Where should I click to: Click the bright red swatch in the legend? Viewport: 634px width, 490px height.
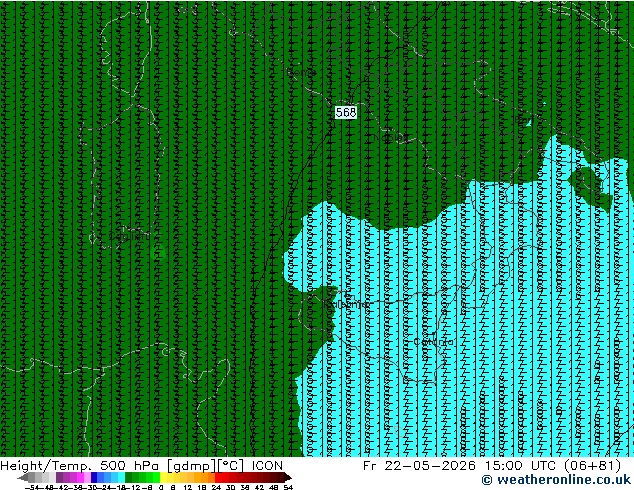coord(218,477)
